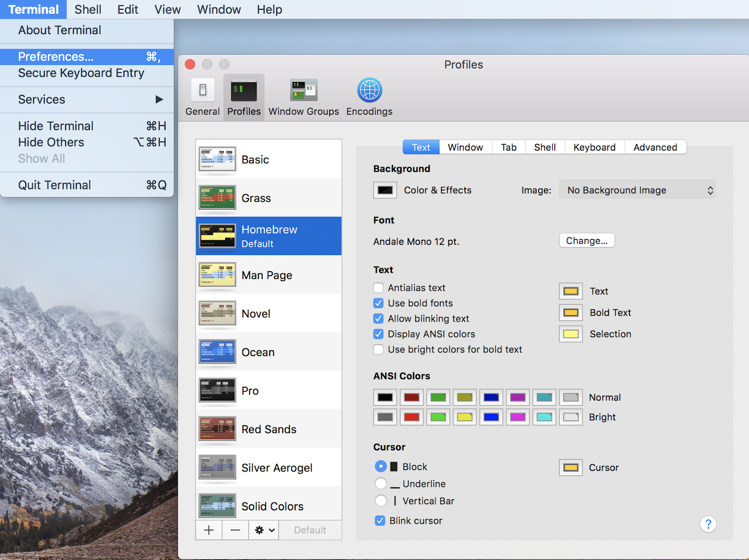
Task: Select the Red Sands profile
Action: pyautogui.click(x=269, y=429)
